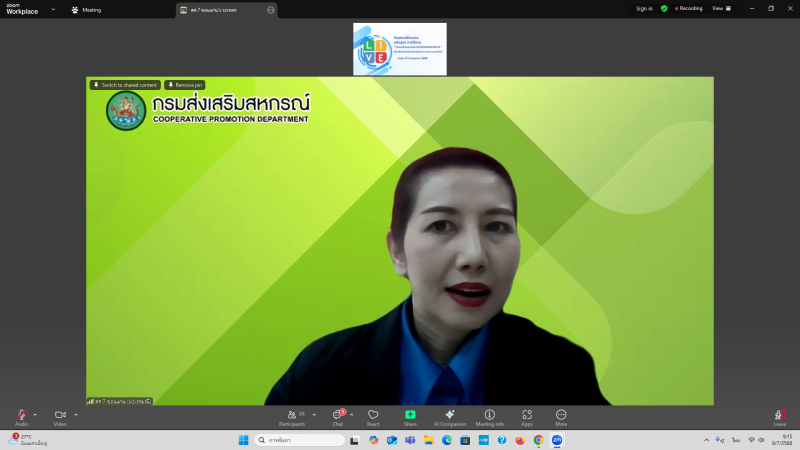Click the Remove pin button
The image size is (800, 450).
185,85
